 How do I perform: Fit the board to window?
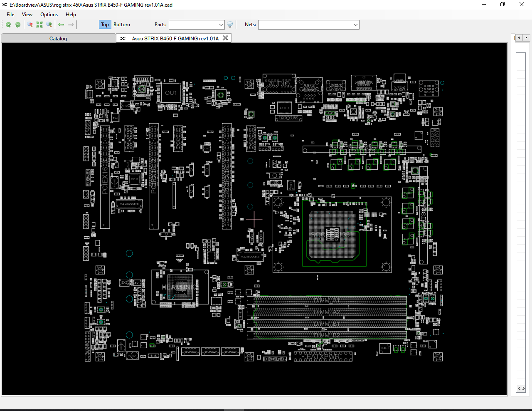(39, 25)
